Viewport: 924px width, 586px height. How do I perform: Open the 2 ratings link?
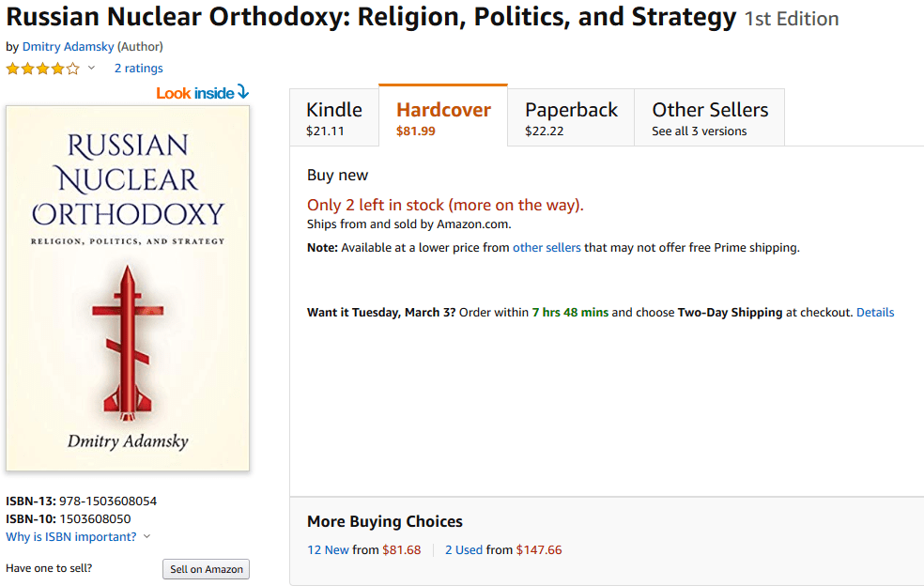point(139,69)
